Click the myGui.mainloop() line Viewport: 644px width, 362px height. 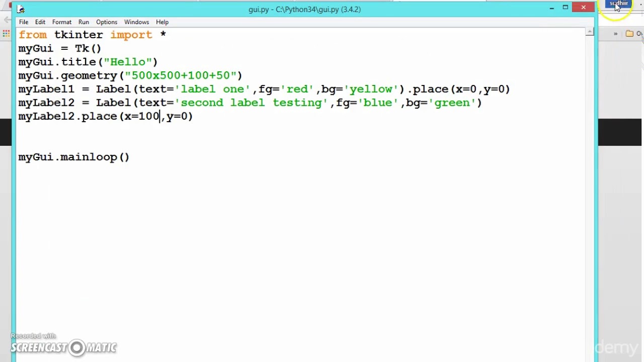point(74,157)
